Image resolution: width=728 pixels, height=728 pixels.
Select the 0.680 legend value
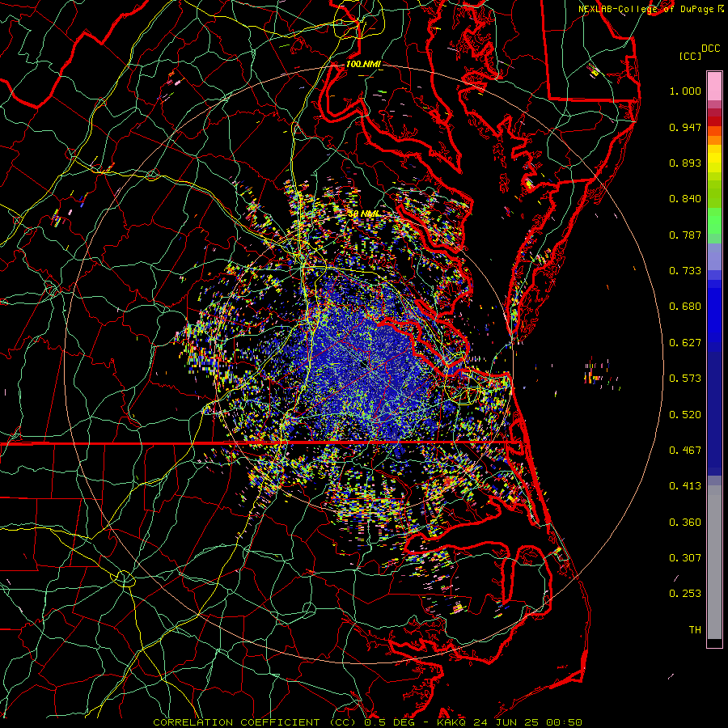[x=685, y=307]
